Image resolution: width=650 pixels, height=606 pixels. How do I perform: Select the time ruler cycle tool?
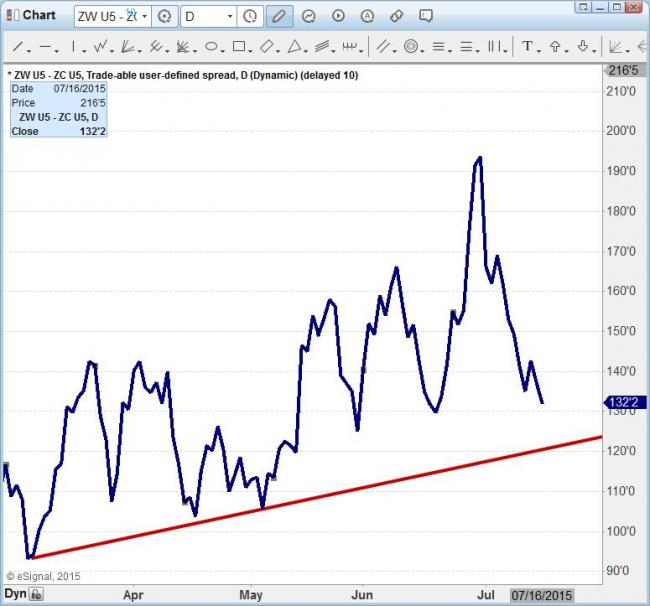pos(350,46)
